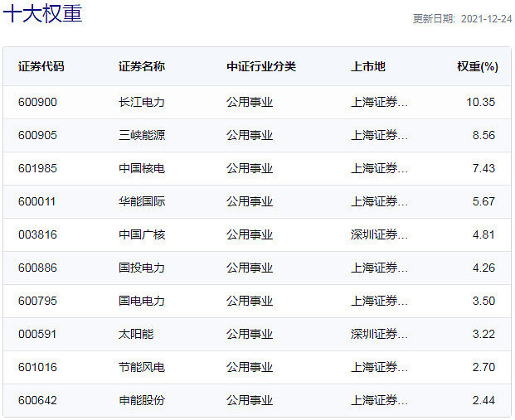Click 公用事业 in 国投电力 row
The image size is (515, 420).
pyautogui.click(x=250, y=268)
